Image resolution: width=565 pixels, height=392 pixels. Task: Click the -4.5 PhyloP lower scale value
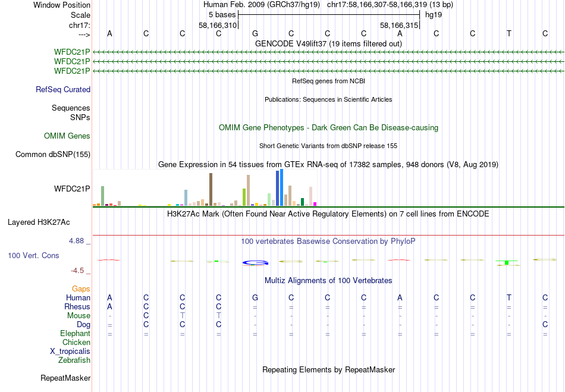click(x=77, y=271)
